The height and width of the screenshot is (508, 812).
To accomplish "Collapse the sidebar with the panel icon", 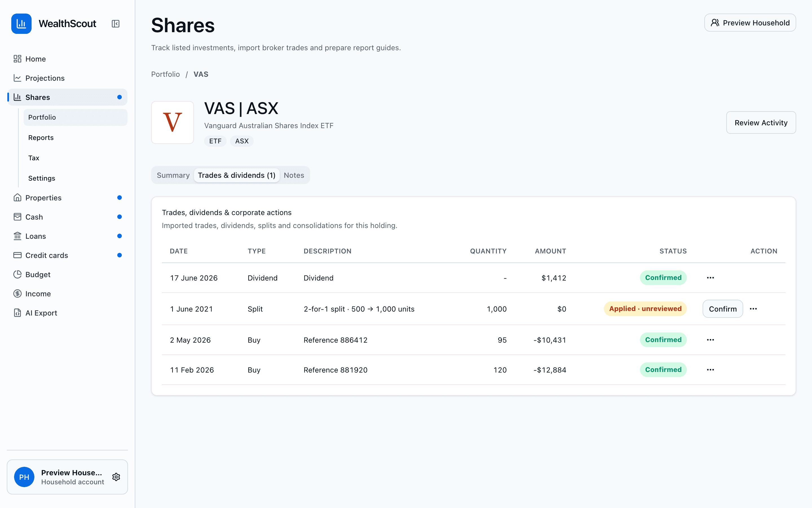I will click(x=115, y=23).
